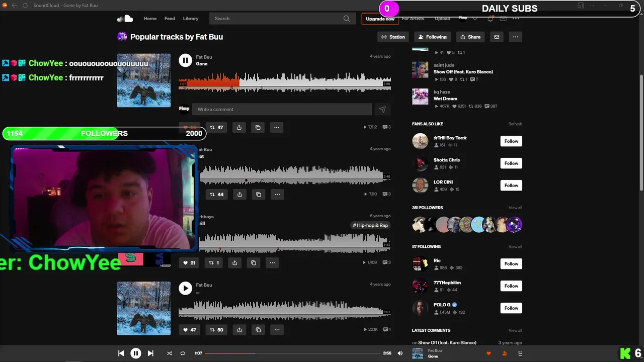Copy link of the track with 50 reposts
The width and height of the screenshot is (644, 362).
(258, 330)
